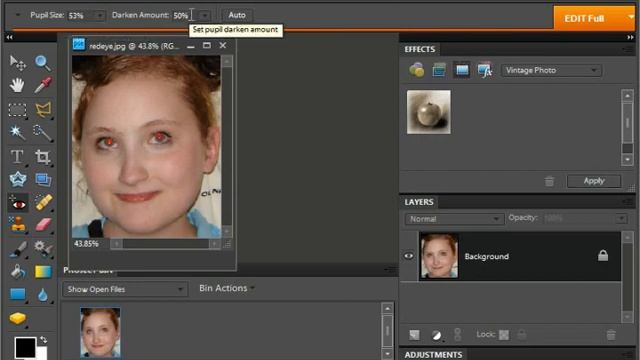Swap foreground and background colors

(x=43, y=340)
